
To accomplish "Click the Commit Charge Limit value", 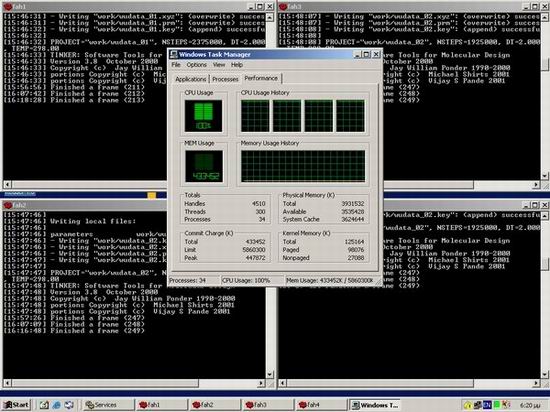I will tap(254, 250).
